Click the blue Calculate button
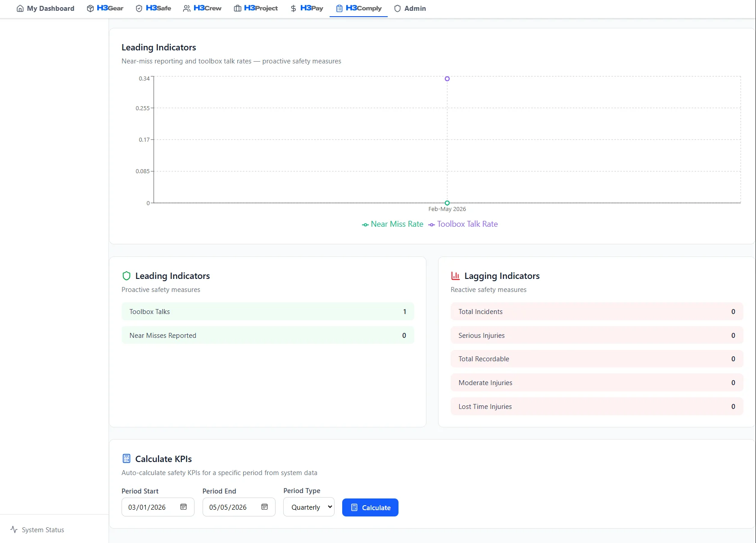This screenshot has width=756, height=543. pyautogui.click(x=370, y=507)
